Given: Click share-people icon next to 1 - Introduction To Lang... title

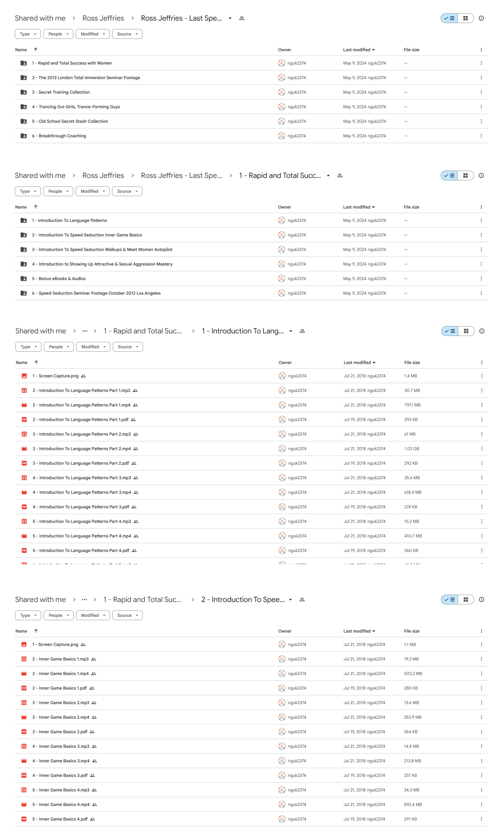Looking at the screenshot, I should point(302,331).
